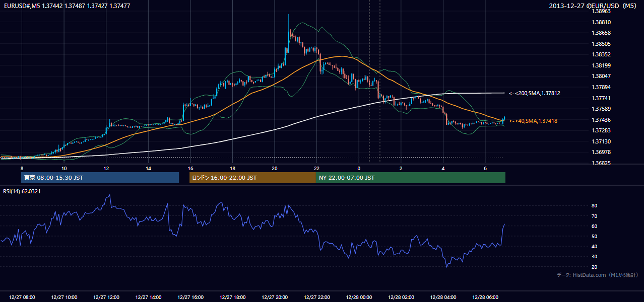
Task: Click price axis label 1.37130
Action: [x=601, y=141]
